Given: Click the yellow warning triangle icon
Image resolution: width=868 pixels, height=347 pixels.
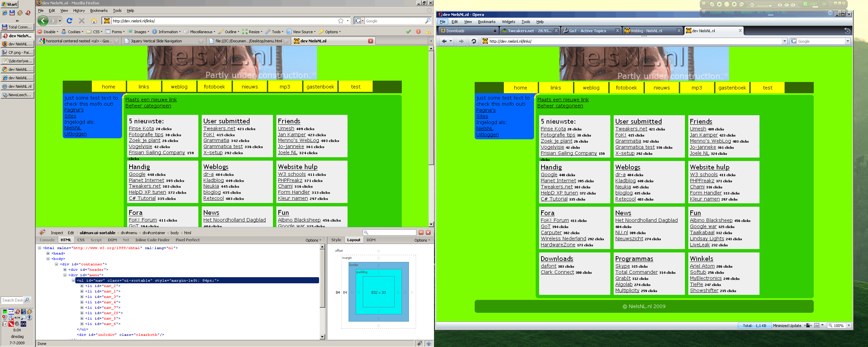Looking at the screenshot, I should tap(428, 32).
